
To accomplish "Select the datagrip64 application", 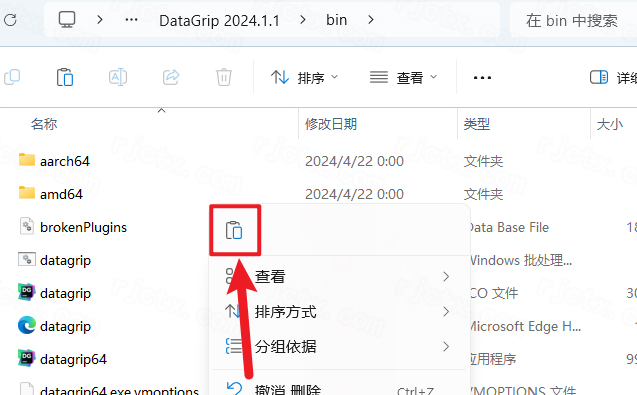I will click(x=73, y=359).
